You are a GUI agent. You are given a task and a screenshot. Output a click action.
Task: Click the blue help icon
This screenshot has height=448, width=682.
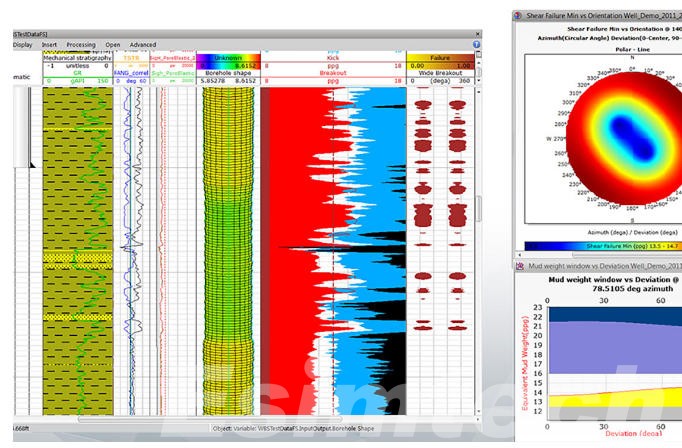point(476,44)
